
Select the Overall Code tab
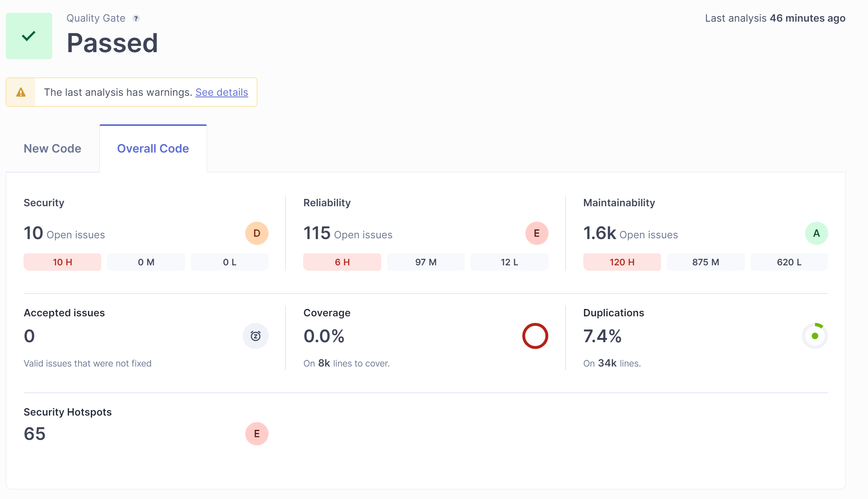click(153, 149)
